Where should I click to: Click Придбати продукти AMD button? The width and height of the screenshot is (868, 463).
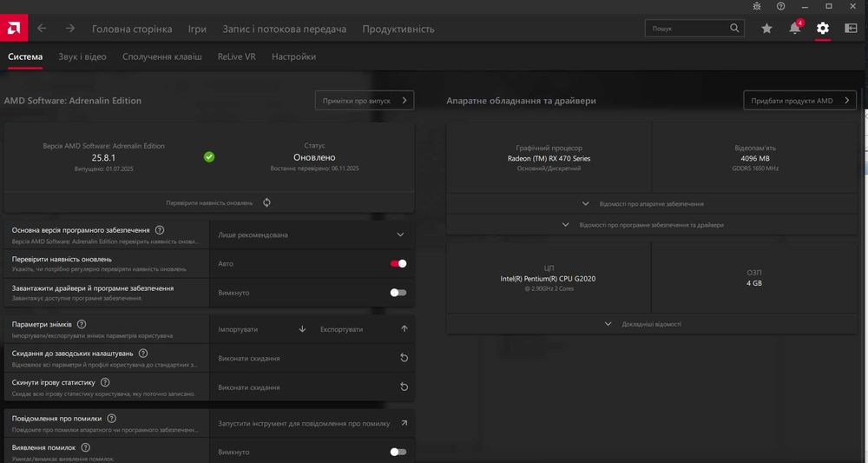coord(800,100)
